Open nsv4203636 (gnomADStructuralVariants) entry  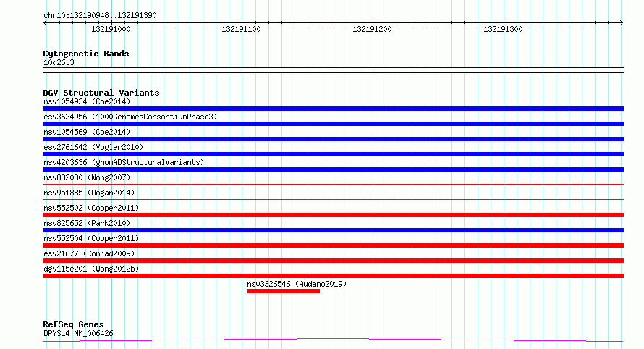[124, 162]
